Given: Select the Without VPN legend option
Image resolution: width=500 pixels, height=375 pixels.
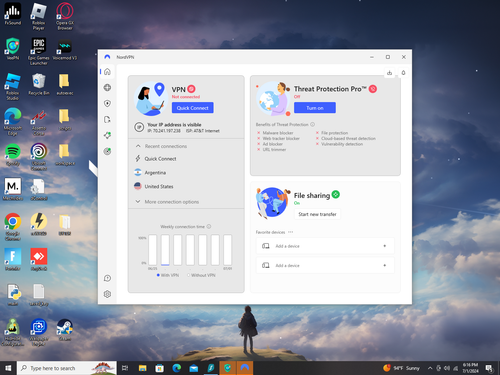Looking at the screenshot, I should coord(201,275).
